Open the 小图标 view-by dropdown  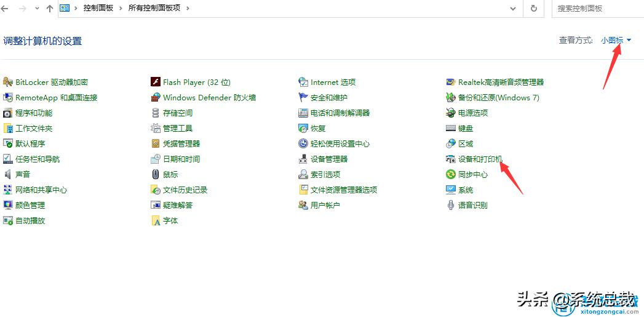coord(616,40)
